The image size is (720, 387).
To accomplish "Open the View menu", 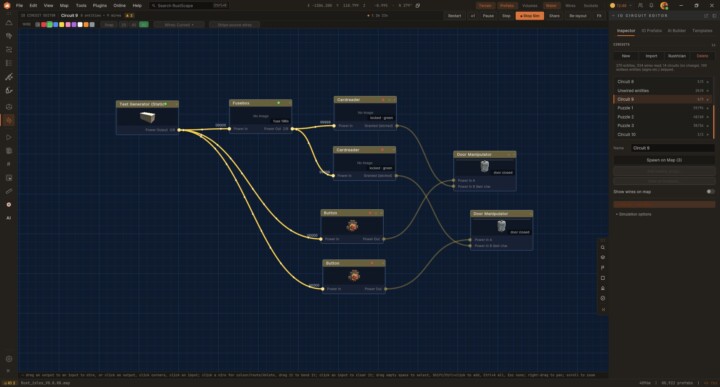I will click(x=48, y=6).
